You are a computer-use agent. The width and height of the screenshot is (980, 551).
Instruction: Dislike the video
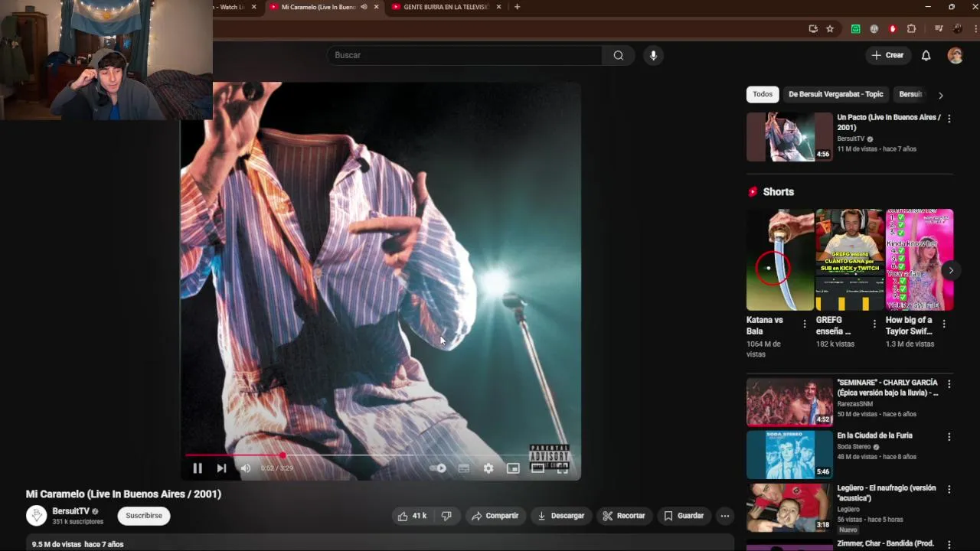click(446, 516)
